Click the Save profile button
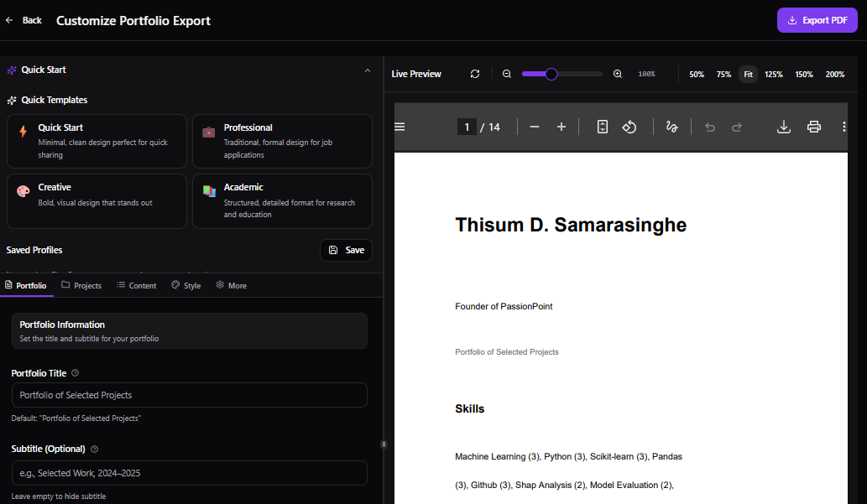The height and width of the screenshot is (504, 867). pos(346,251)
